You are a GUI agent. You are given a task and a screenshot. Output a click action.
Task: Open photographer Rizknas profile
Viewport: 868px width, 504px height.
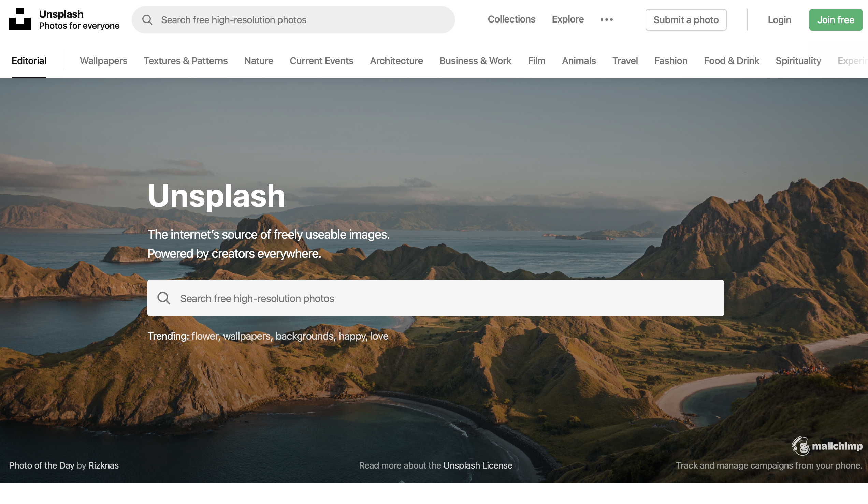[x=103, y=465]
